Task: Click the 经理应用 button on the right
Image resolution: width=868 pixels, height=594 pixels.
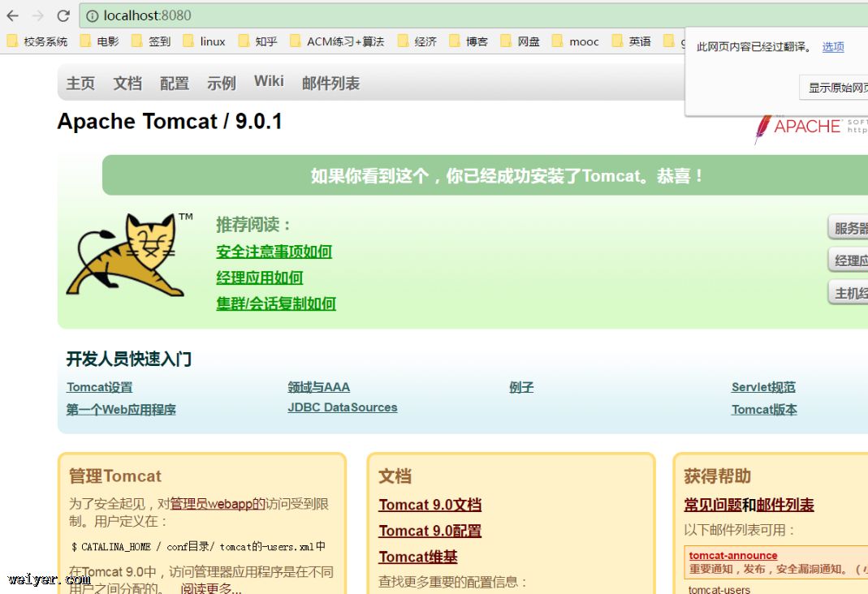Action: coord(849,260)
